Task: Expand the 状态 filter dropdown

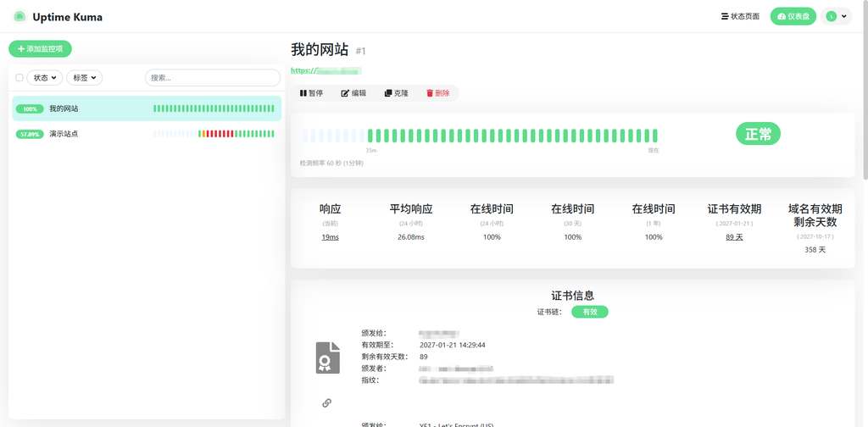Action: [44, 78]
